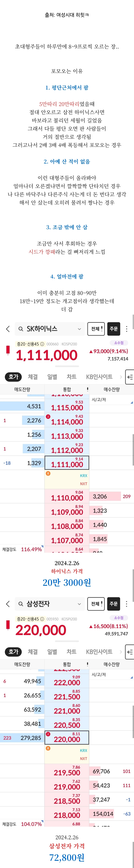
Task: Switch to 체결 tab under SK하이닉스
Action: (x=33, y=377)
